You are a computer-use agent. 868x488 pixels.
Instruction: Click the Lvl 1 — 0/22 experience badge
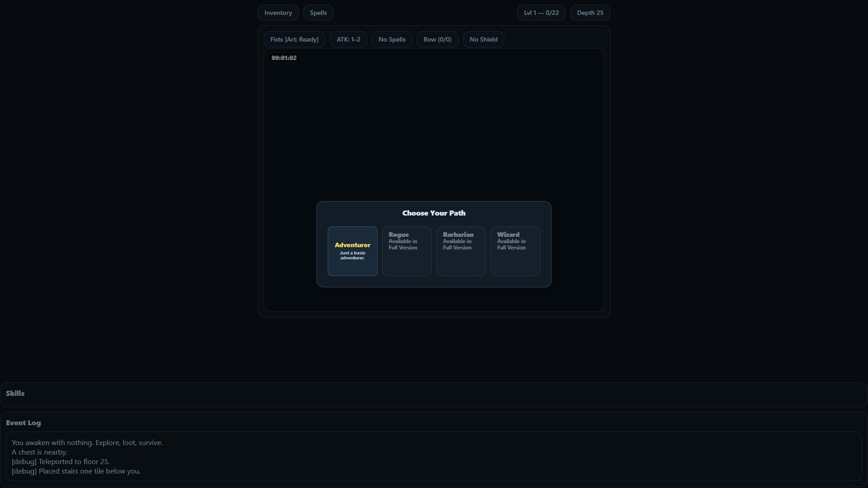click(x=541, y=12)
